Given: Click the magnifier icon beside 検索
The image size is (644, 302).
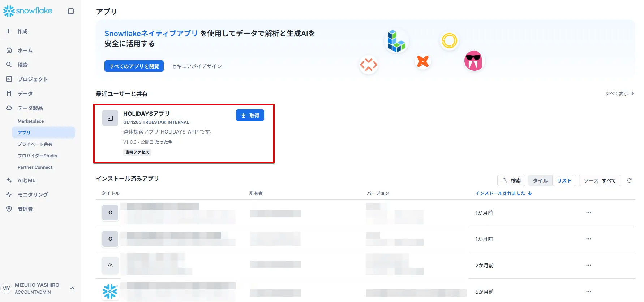Looking at the screenshot, I should coord(9,65).
